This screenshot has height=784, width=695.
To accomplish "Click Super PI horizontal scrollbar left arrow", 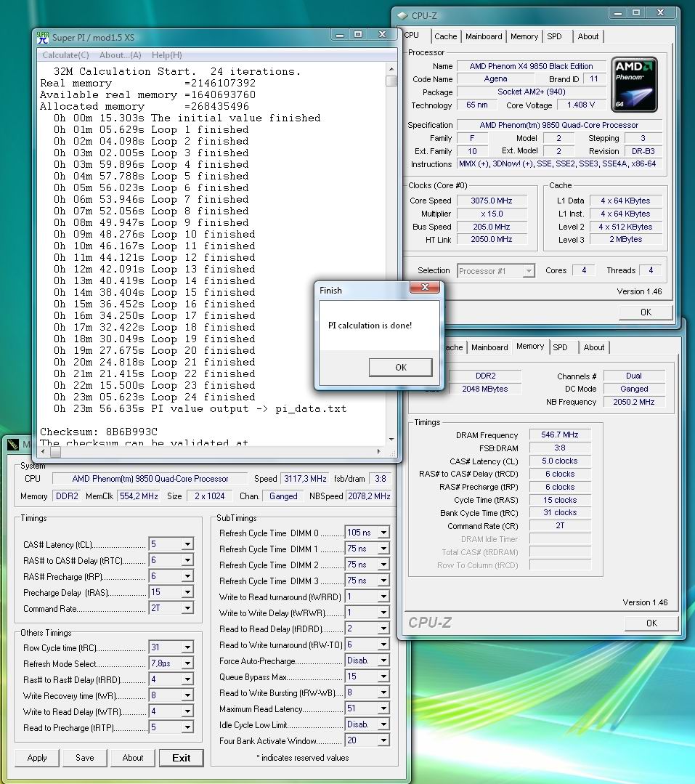I will coord(44,451).
